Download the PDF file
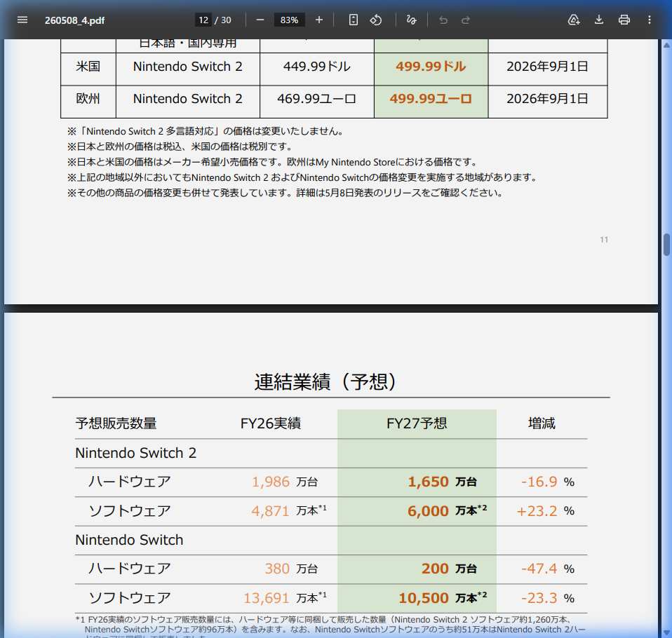 tap(599, 20)
